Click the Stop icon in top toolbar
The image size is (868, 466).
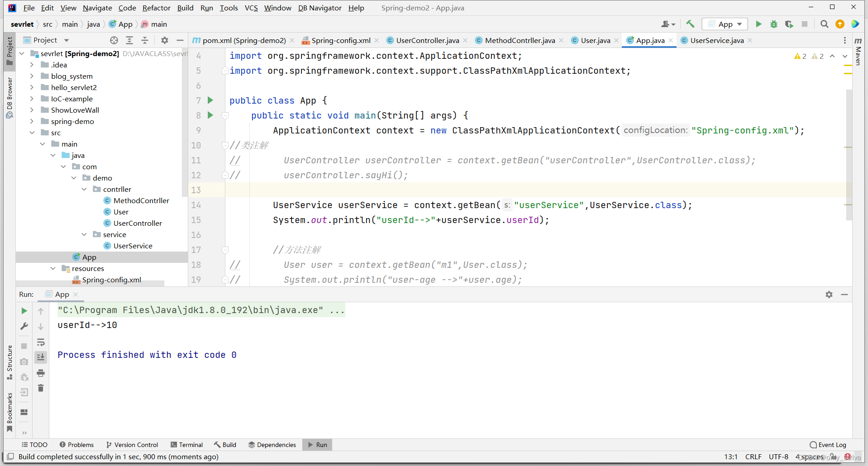(805, 24)
